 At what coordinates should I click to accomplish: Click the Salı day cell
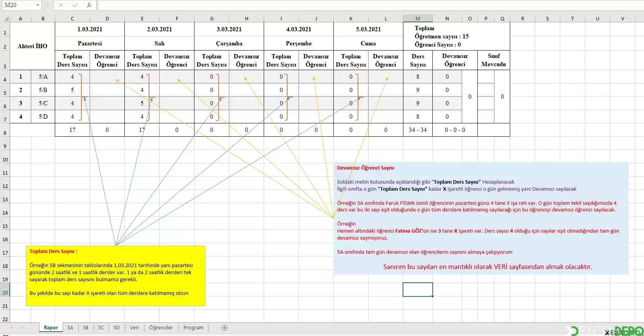tap(160, 43)
